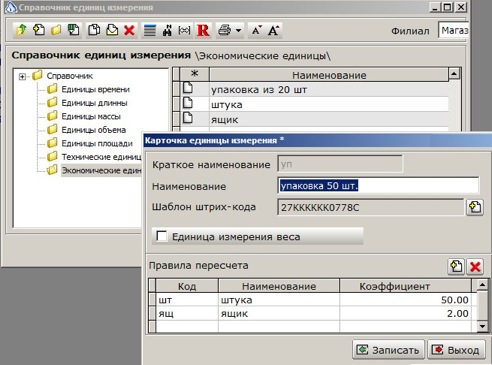This screenshot has width=492, height=365.
Task: Select Единицы длинны folder in tree
Action: click(94, 103)
